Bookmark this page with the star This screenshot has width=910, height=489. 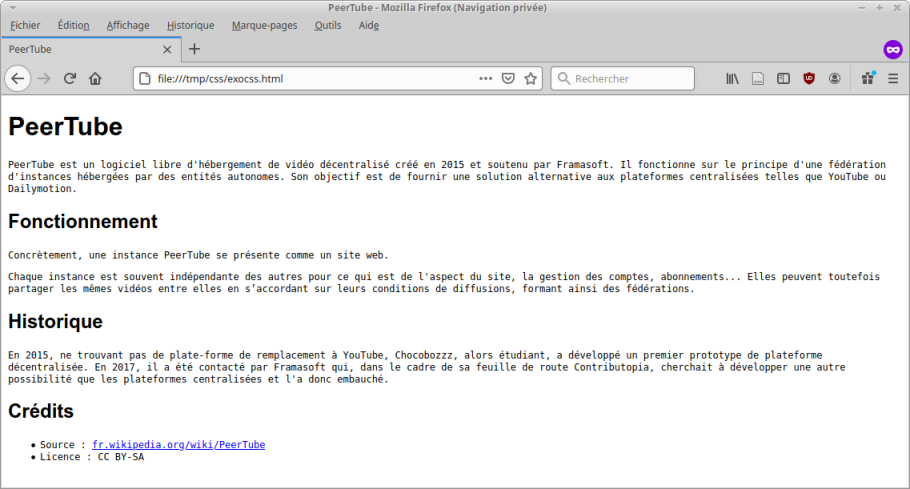click(x=530, y=78)
